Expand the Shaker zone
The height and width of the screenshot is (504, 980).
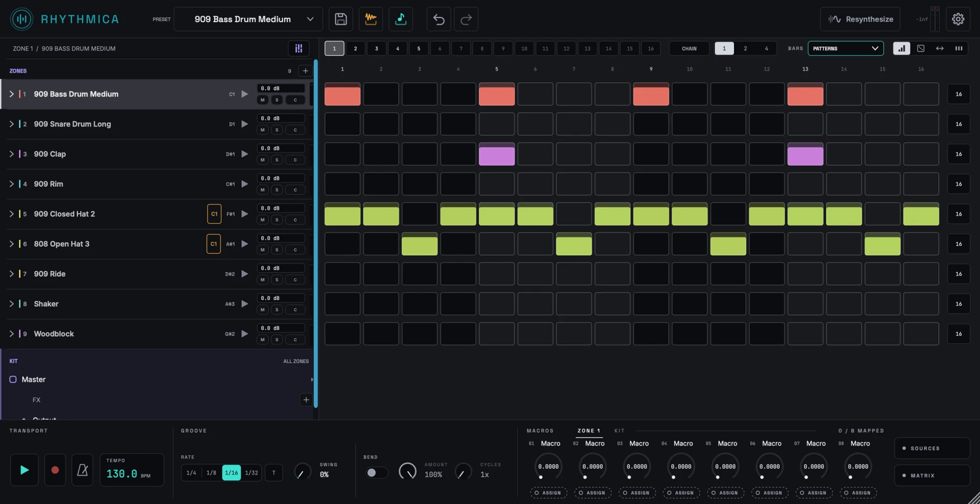coord(12,303)
